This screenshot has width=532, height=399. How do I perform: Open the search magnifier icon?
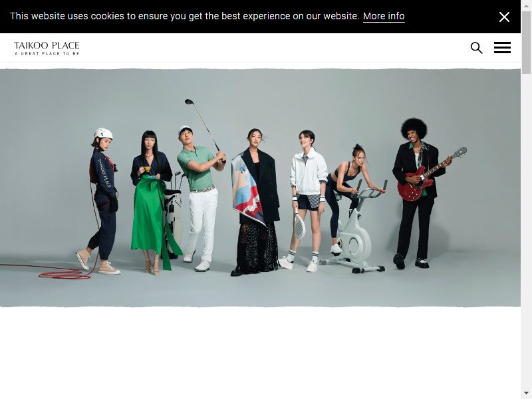[476, 48]
